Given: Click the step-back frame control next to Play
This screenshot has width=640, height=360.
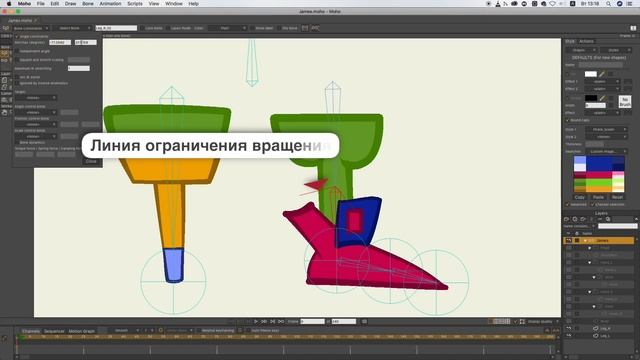Looking at the screenshot, I should click(x=264, y=322).
